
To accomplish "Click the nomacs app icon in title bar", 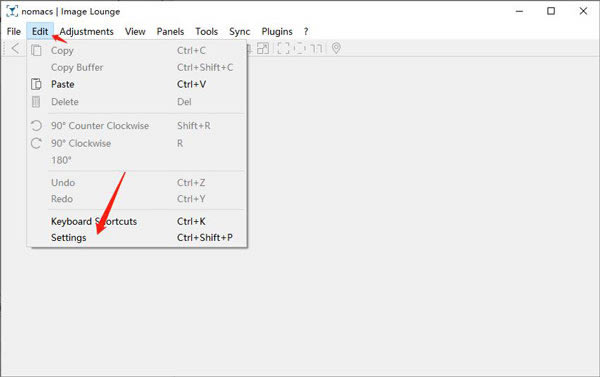I will coord(12,11).
